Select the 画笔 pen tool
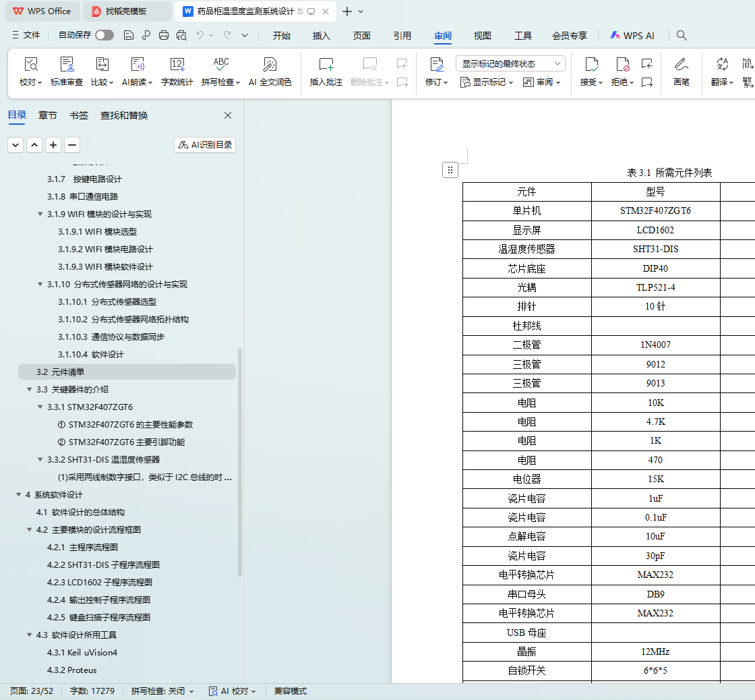The height and width of the screenshot is (700, 755). pos(682,65)
